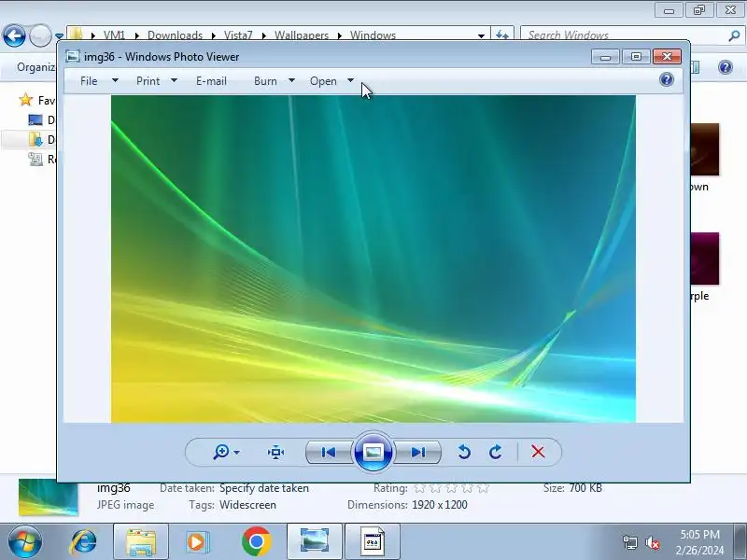Launch Google Chrome from taskbar
The width and height of the screenshot is (747, 560).
(256, 541)
